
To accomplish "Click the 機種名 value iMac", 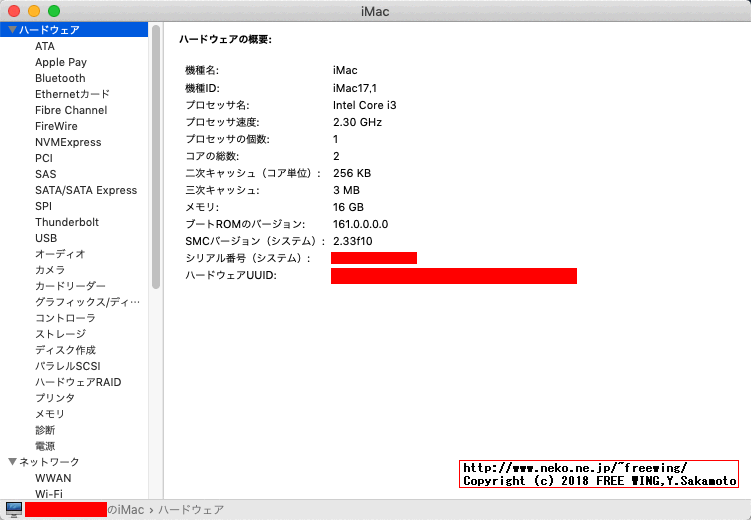I will tap(345, 70).
